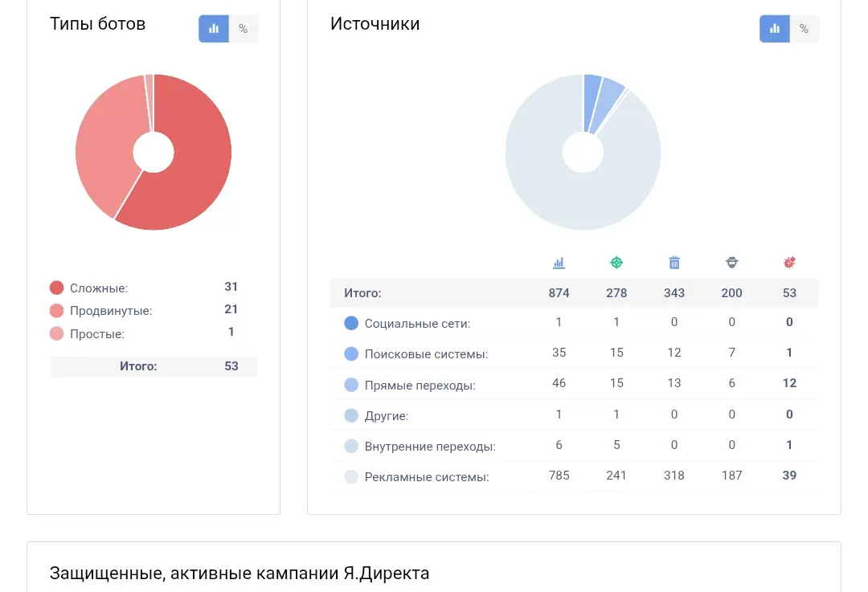The height and width of the screenshot is (592, 868).
Task: Click the Продвинутые legend color dot
Action: pos(56,310)
